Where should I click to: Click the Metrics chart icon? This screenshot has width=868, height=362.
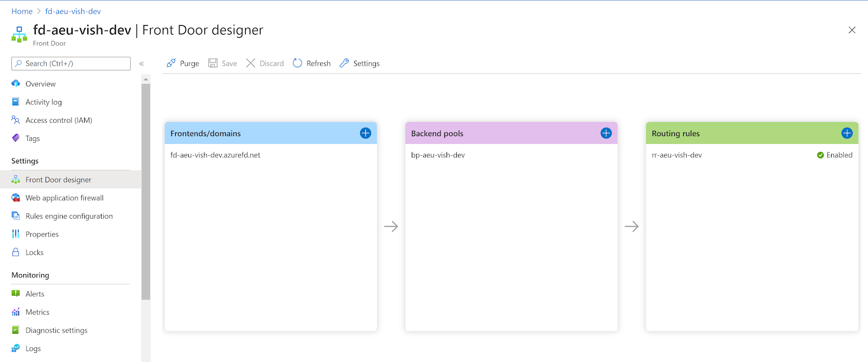(x=16, y=312)
